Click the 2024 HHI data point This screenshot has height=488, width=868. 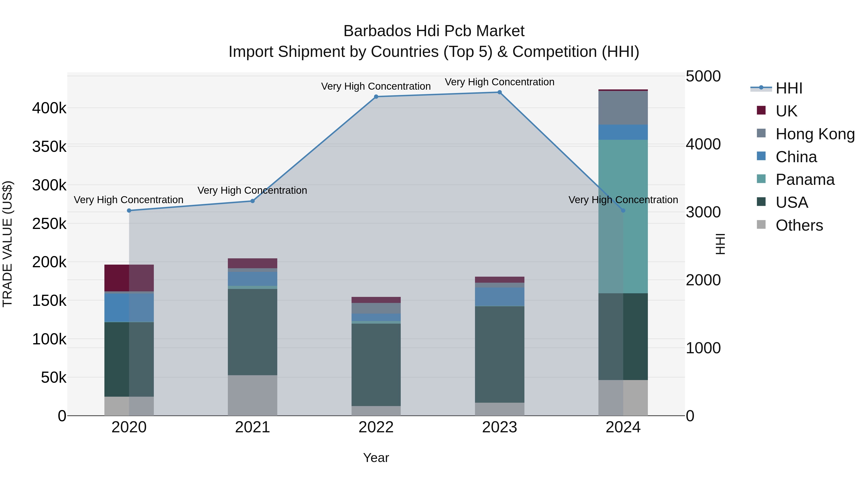click(x=623, y=210)
